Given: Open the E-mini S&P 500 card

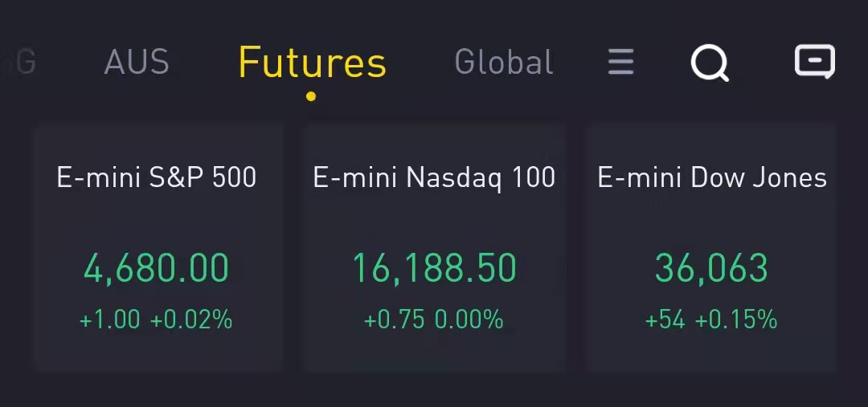Looking at the screenshot, I should [158, 247].
